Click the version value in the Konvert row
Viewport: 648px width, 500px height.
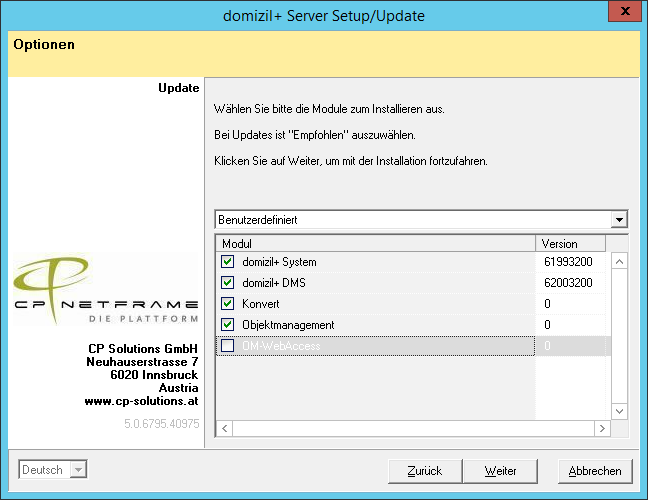(547, 304)
